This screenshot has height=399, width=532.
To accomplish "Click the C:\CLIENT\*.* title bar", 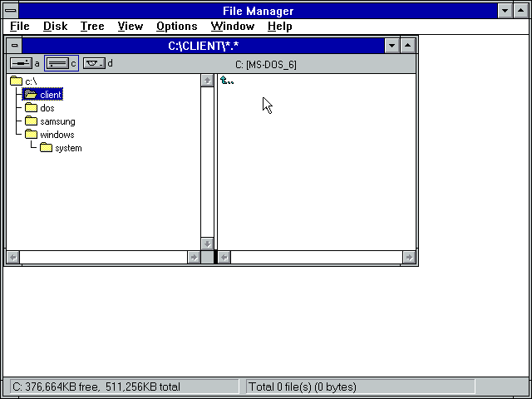I will pyautogui.click(x=203, y=46).
